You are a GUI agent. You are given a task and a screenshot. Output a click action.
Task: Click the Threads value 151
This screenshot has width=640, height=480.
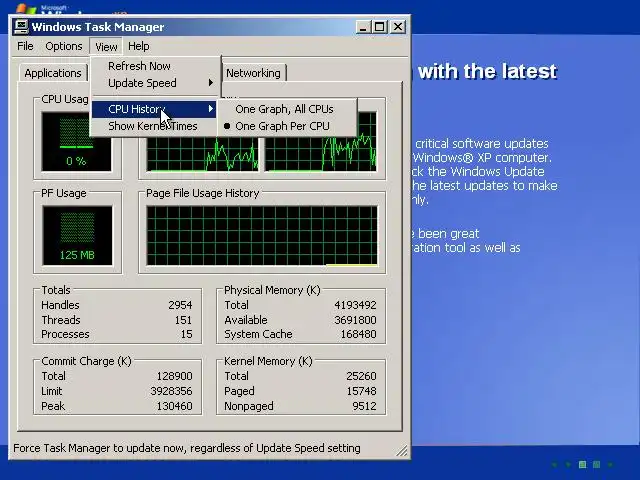[183, 320]
